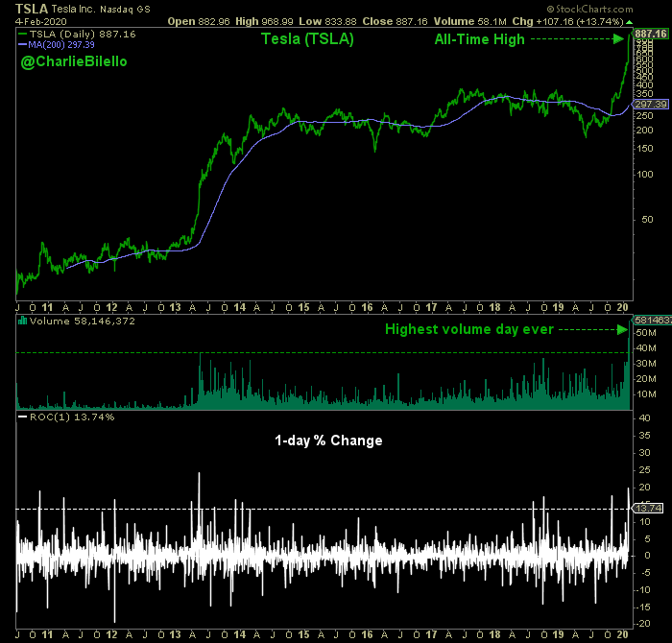672x643 pixels.
Task: Click the 50M volume axis label
Action: pos(646,333)
